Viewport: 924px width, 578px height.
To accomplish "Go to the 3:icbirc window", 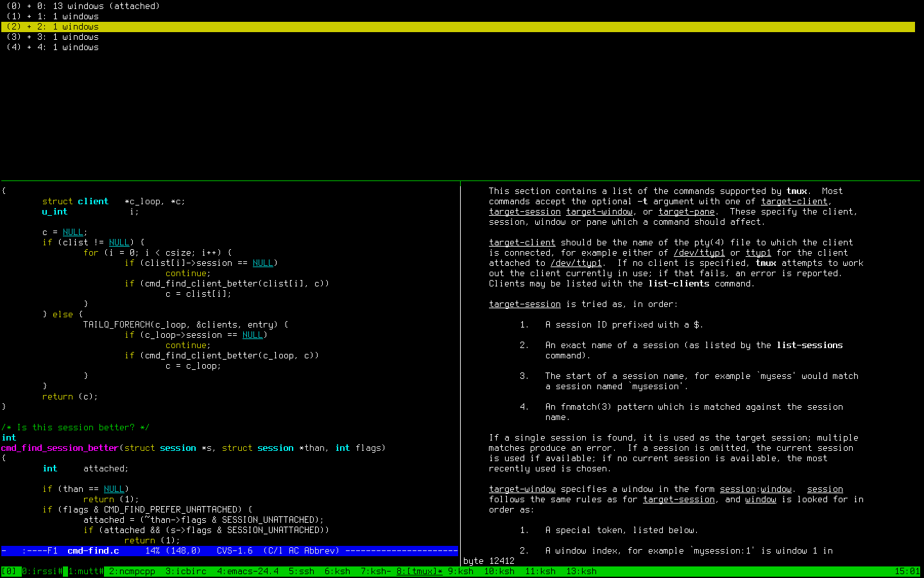I will [x=185, y=571].
